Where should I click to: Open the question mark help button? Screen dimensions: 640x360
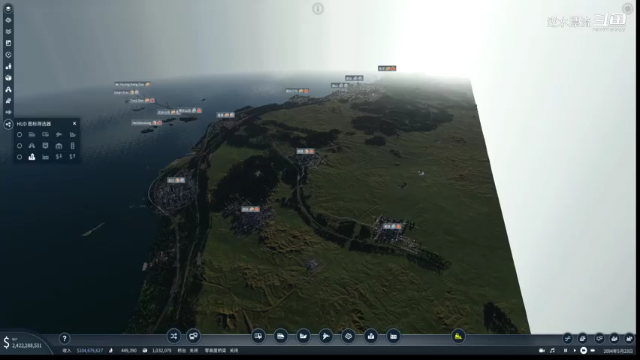click(x=64, y=338)
